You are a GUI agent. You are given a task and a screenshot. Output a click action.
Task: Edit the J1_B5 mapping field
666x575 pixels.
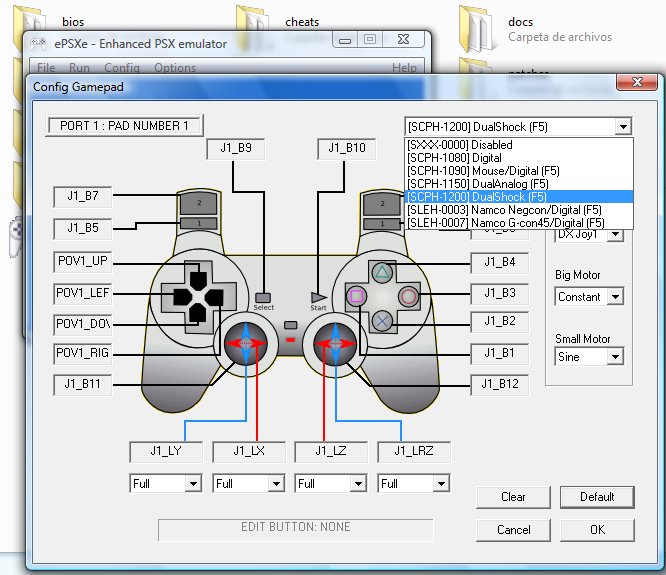[83, 228]
